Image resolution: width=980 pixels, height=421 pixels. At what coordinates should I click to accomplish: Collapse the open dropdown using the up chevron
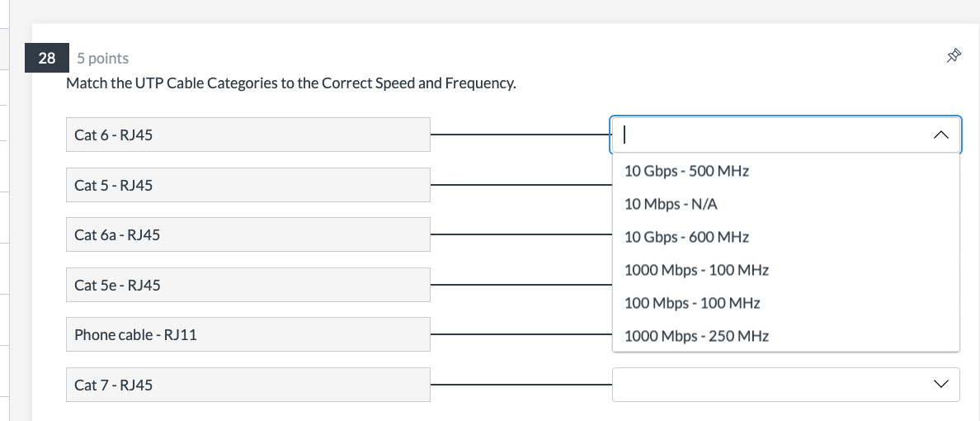click(940, 135)
